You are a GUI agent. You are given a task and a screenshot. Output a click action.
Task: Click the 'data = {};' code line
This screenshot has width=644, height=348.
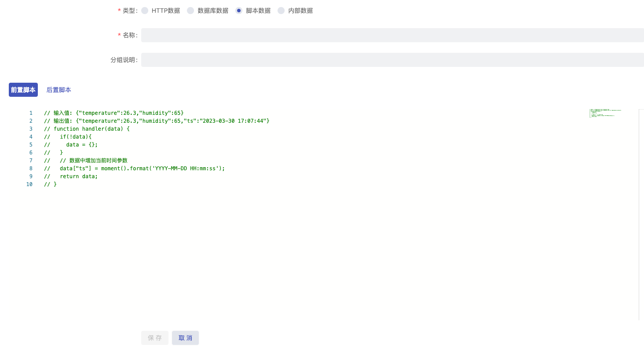[71, 145]
